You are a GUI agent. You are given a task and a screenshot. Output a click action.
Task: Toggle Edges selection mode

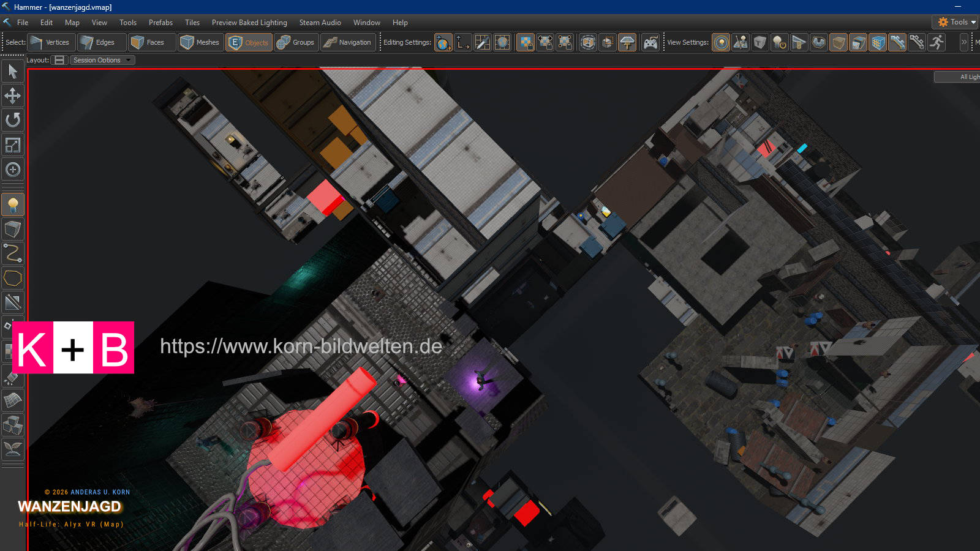[x=101, y=42]
